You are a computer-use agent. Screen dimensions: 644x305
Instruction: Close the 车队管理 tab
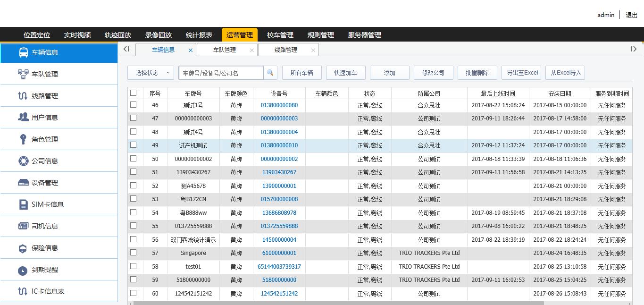pyautogui.click(x=252, y=50)
